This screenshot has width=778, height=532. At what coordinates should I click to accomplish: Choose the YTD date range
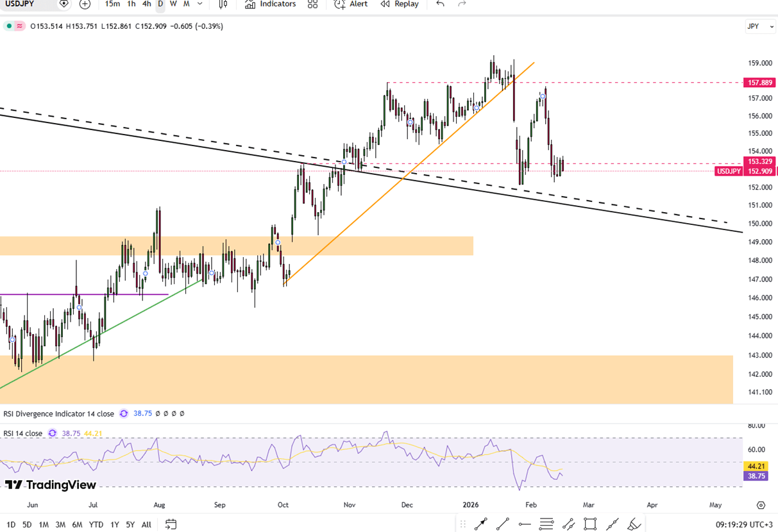96,524
